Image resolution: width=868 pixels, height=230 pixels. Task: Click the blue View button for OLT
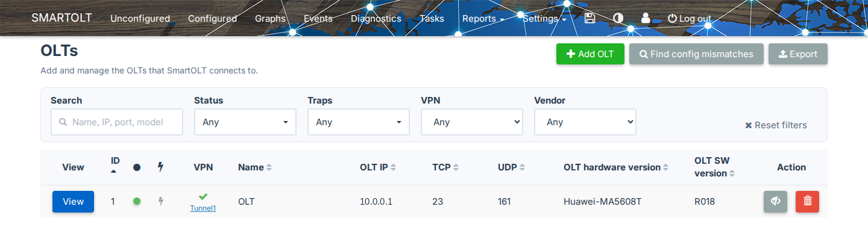coord(73,202)
